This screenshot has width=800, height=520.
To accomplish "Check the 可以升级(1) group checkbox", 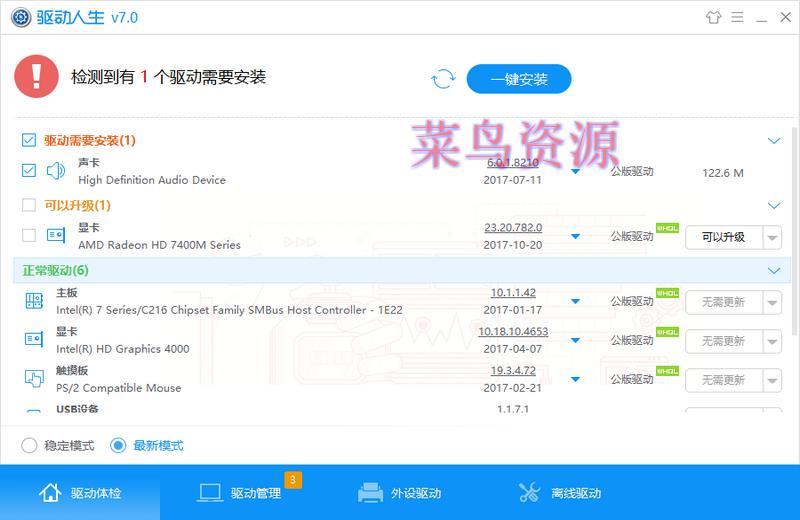I will (29, 205).
